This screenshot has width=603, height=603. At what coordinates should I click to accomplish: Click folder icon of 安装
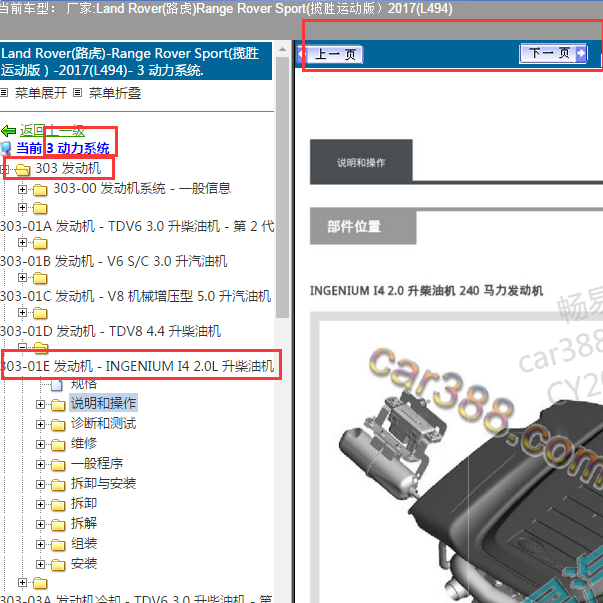pos(58,565)
